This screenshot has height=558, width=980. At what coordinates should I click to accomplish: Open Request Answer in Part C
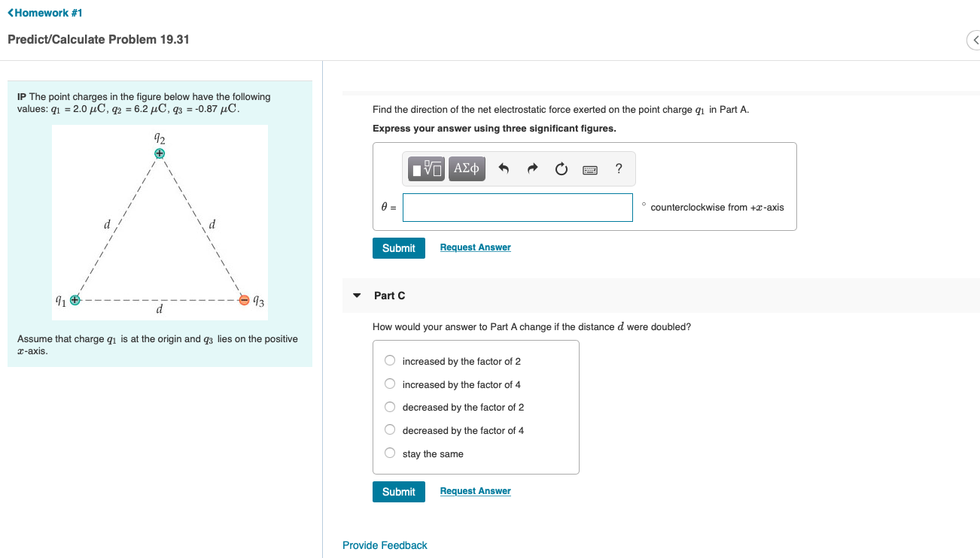click(475, 490)
